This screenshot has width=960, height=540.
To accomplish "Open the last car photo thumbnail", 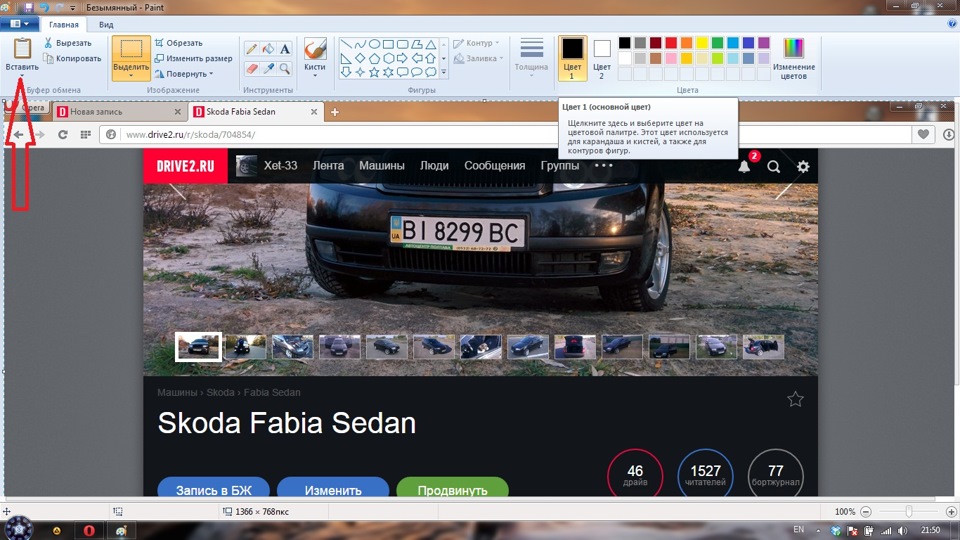I will (x=763, y=347).
